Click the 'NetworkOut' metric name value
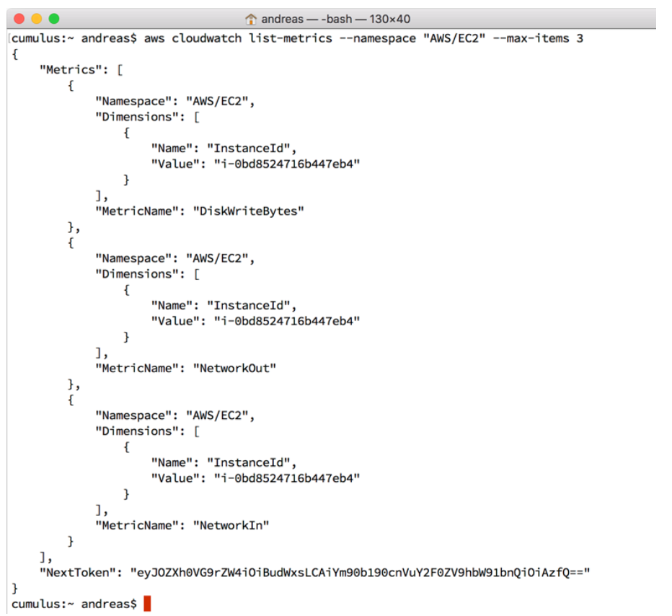Viewport: 672px width, 616px height. (x=234, y=369)
